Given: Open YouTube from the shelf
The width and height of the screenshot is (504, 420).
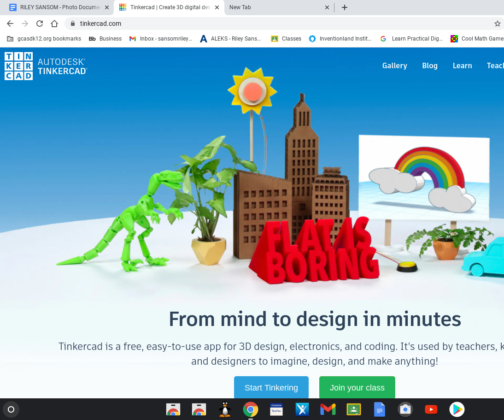Looking at the screenshot, I should click(x=431, y=409).
